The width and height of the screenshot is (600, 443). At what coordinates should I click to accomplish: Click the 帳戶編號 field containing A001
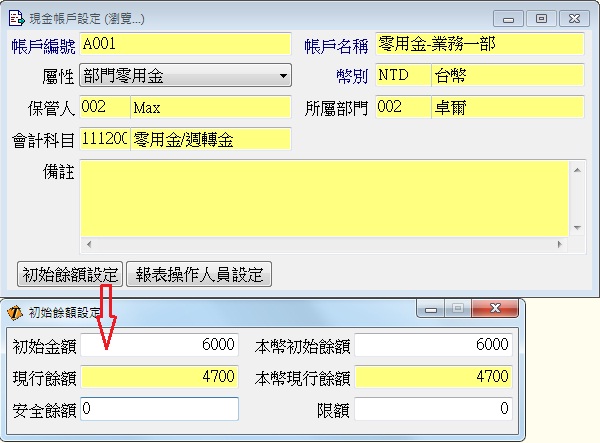[185, 44]
